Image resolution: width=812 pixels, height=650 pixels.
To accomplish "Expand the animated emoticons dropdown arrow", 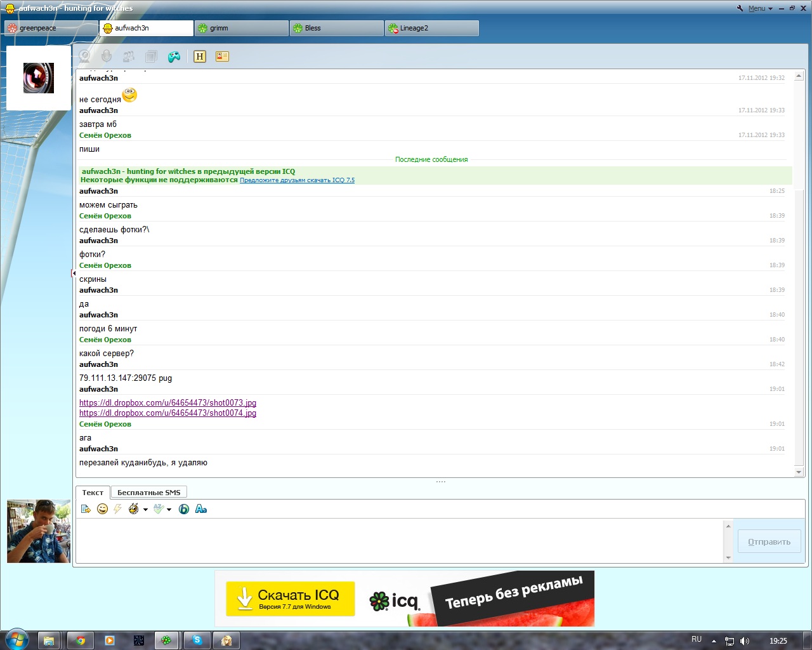I will click(x=145, y=510).
